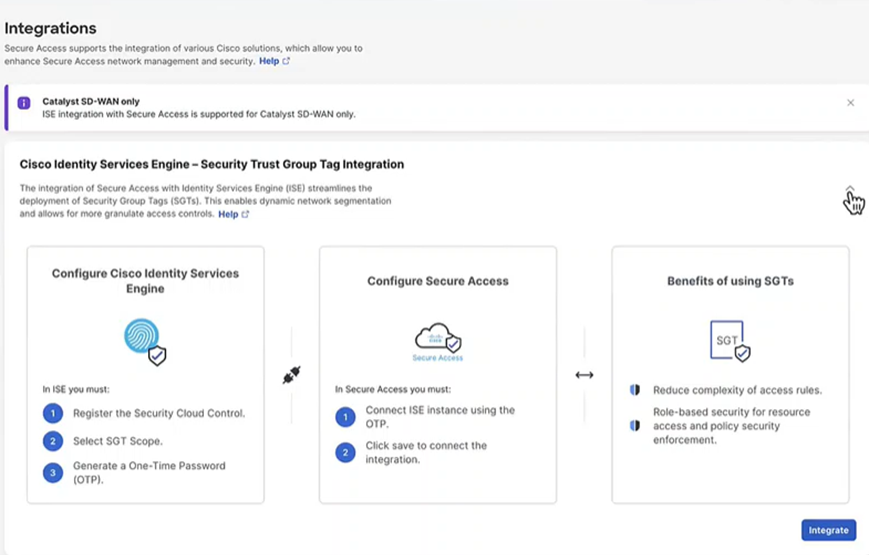Click the double-headed arrow icon
Image resolution: width=869 pixels, height=556 pixels.
584,375
